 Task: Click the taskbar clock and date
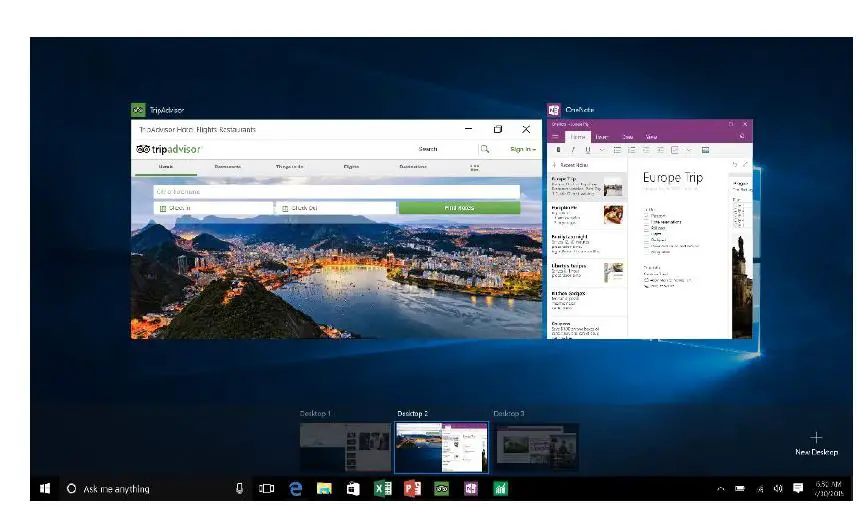click(x=829, y=489)
